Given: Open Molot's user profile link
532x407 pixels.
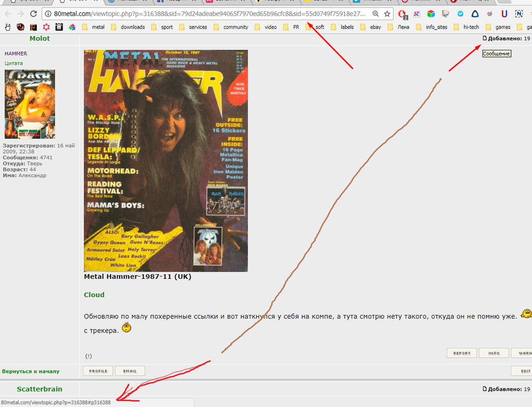Looking at the screenshot, I should [x=40, y=38].
